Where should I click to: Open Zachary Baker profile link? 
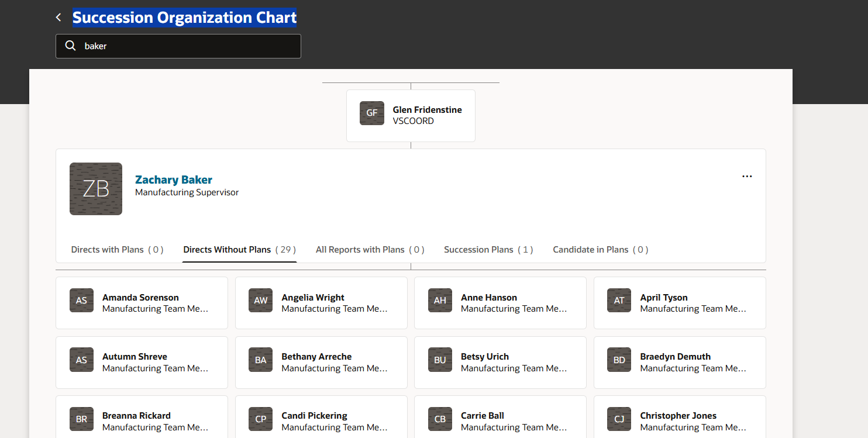click(x=174, y=180)
